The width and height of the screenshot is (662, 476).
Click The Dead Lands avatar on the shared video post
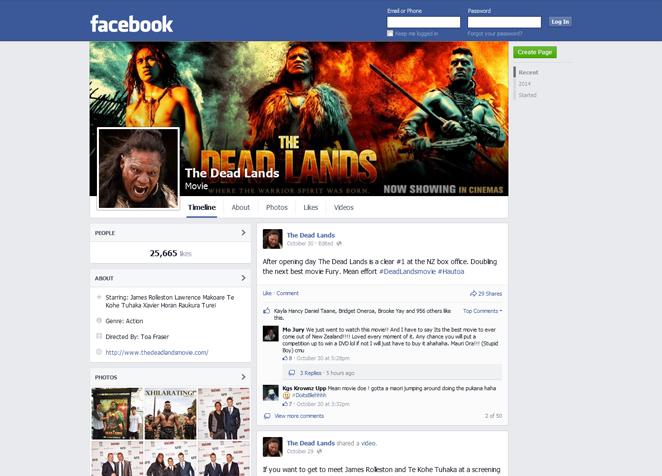[x=272, y=447]
